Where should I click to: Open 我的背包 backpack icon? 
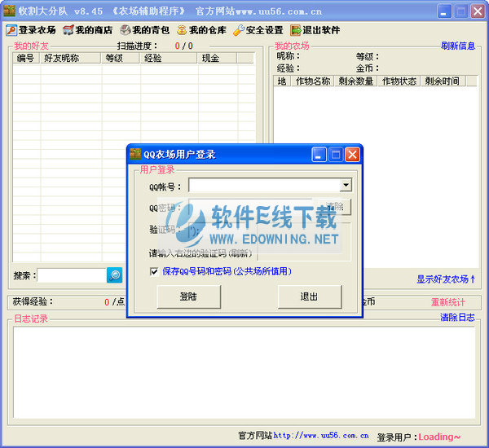(x=126, y=30)
